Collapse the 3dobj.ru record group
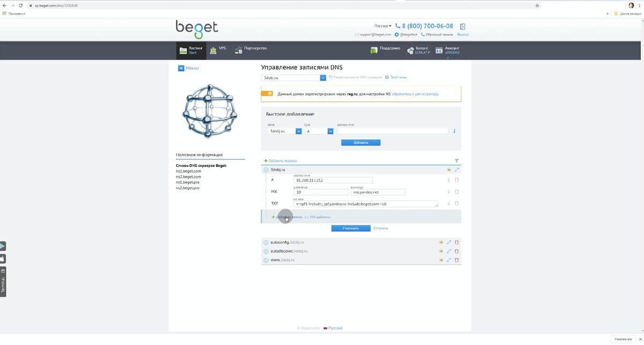Viewport: 644px width, 345px height. pos(266,170)
